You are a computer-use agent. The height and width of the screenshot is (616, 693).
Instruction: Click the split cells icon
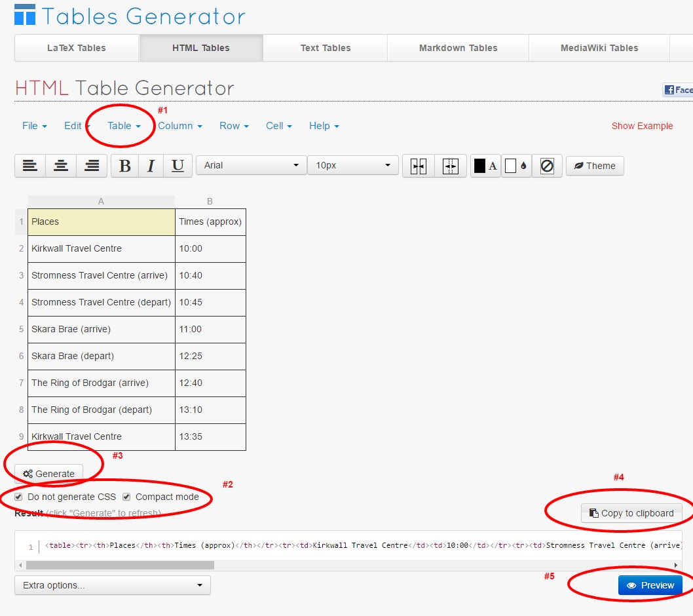click(450, 166)
